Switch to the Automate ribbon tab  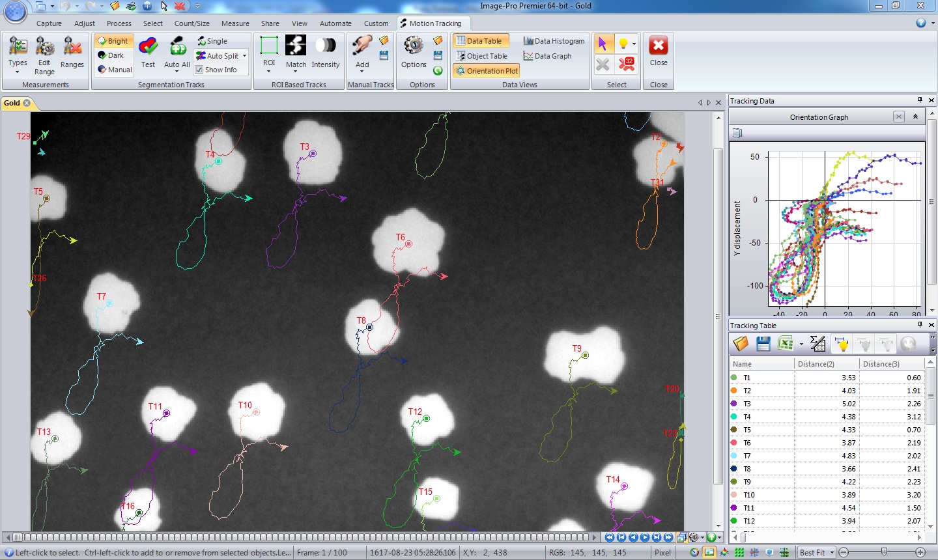(335, 23)
